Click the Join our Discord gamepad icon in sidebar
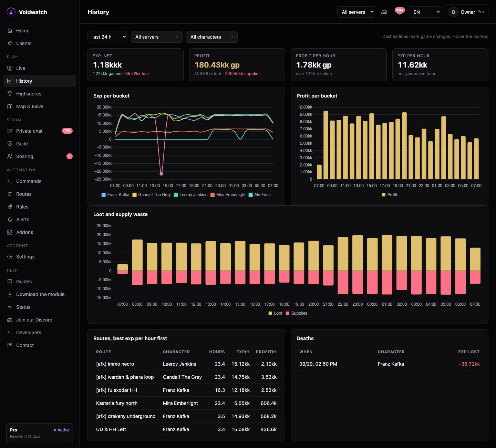Viewport: 496px width, 448px height. point(10,320)
